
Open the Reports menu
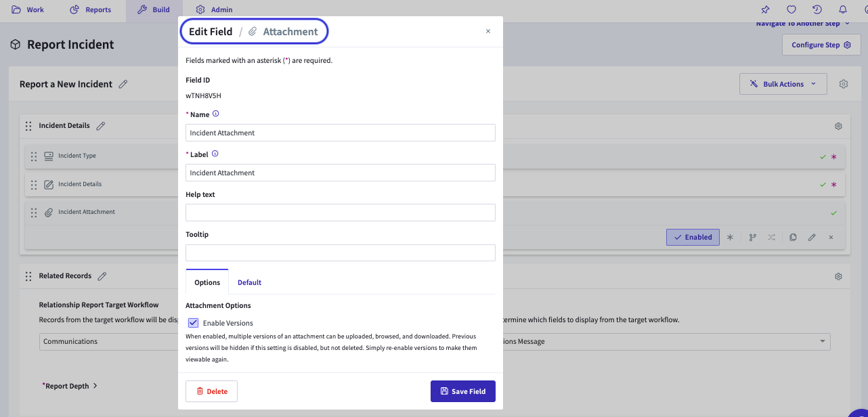91,9
